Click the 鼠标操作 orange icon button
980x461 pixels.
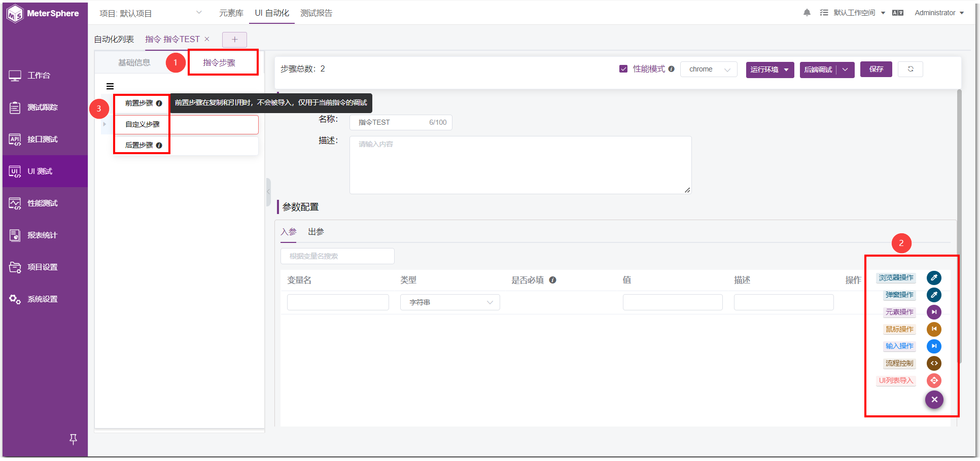tap(934, 330)
